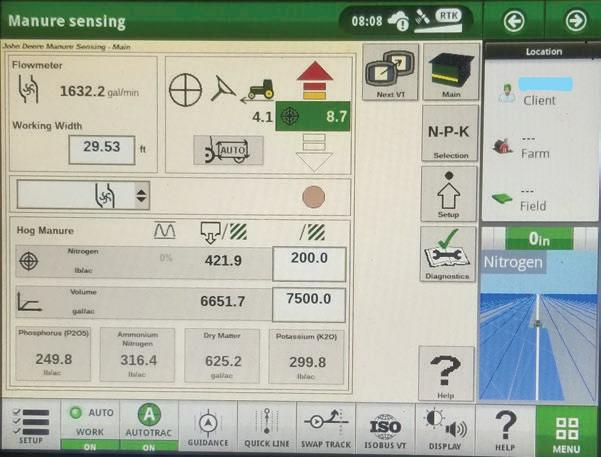Image resolution: width=601 pixels, height=457 pixels.
Task: Open the SETUP checklist shortcut
Action: click(31, 427)
